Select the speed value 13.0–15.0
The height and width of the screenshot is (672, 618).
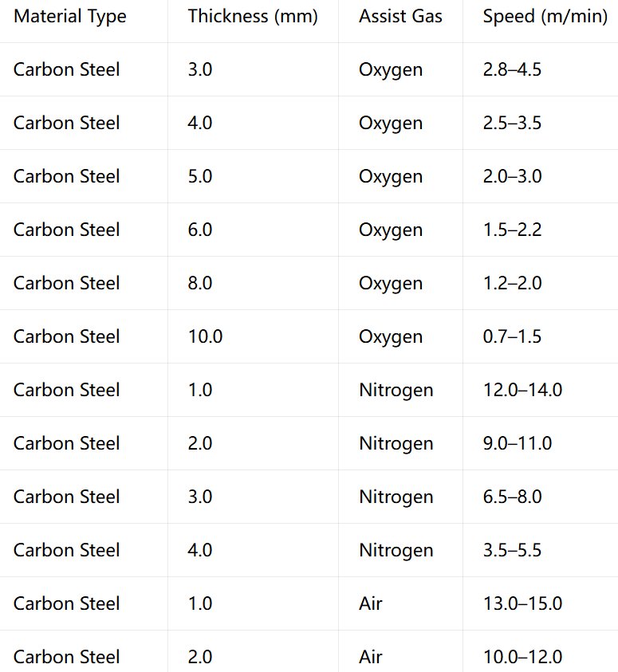pos(523,603)
